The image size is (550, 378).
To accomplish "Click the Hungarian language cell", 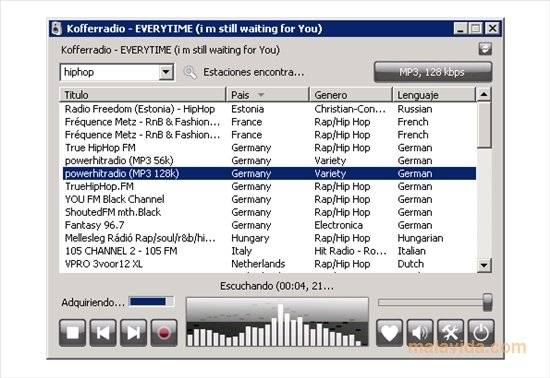I will [420, 238].
